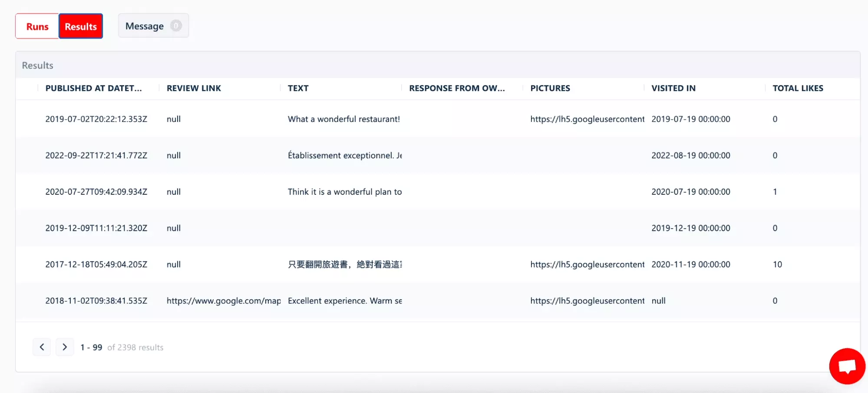Viewport: 868px width, 393px height.
Task: Open the picture link for the Chinese review
Action: [587, 264]
